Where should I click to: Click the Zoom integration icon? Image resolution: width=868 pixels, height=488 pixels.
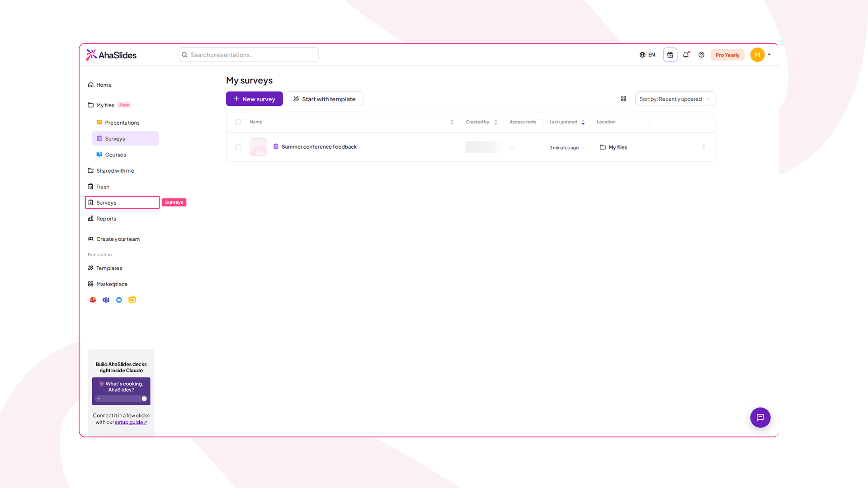pyautogui.click(x=119, y=300)
